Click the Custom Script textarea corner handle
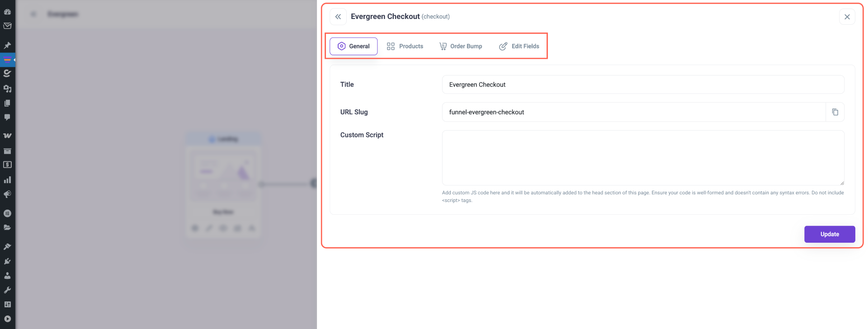Image resolution: width=868 pixels, height=329 pixels. coord(842,183)
